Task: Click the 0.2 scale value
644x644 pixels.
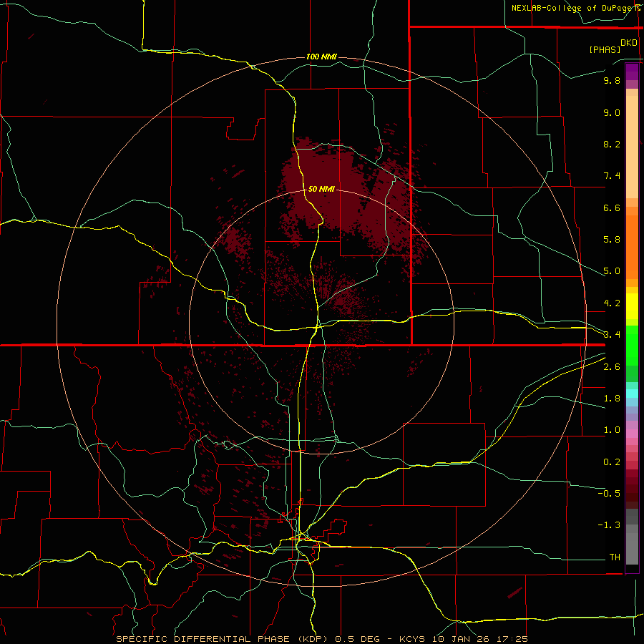Action: (612, 462)
